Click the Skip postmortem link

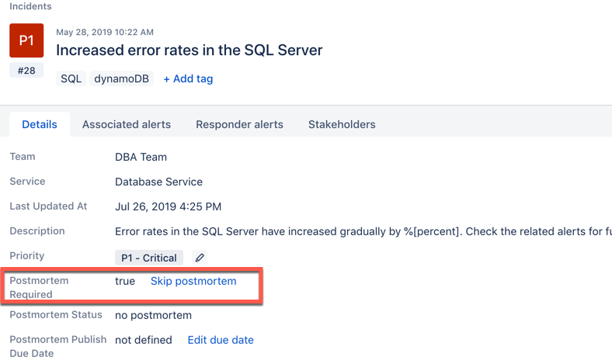(x=193, y=281)
